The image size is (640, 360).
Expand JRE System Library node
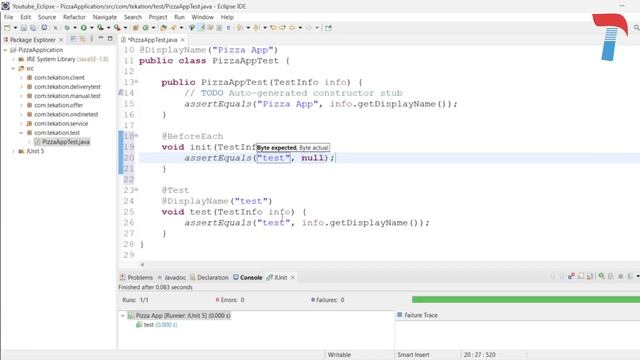tap(13, 59)
